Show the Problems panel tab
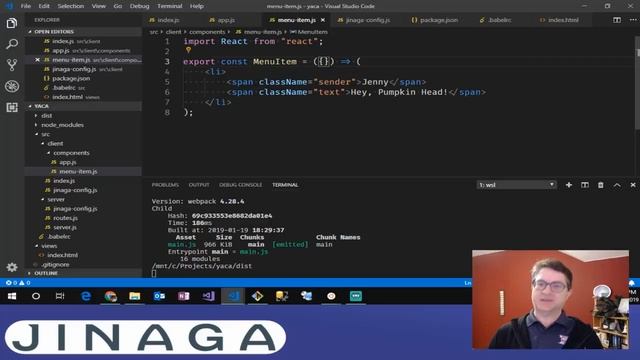This screenshot has height=360, width=640. pos(165,185)
